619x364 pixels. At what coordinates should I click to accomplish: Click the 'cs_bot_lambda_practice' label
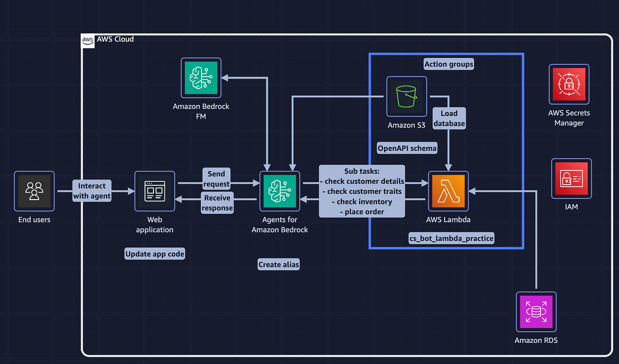451,238
